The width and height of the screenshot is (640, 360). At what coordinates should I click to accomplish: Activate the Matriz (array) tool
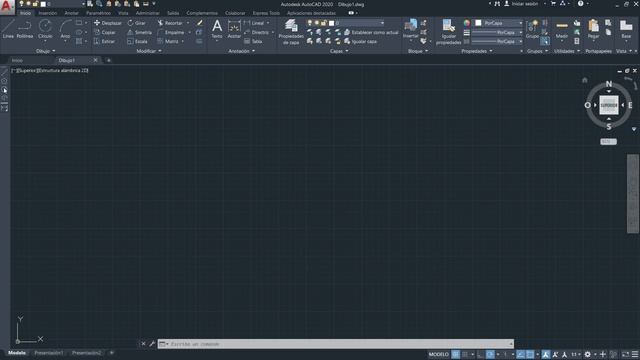[168, 41]
